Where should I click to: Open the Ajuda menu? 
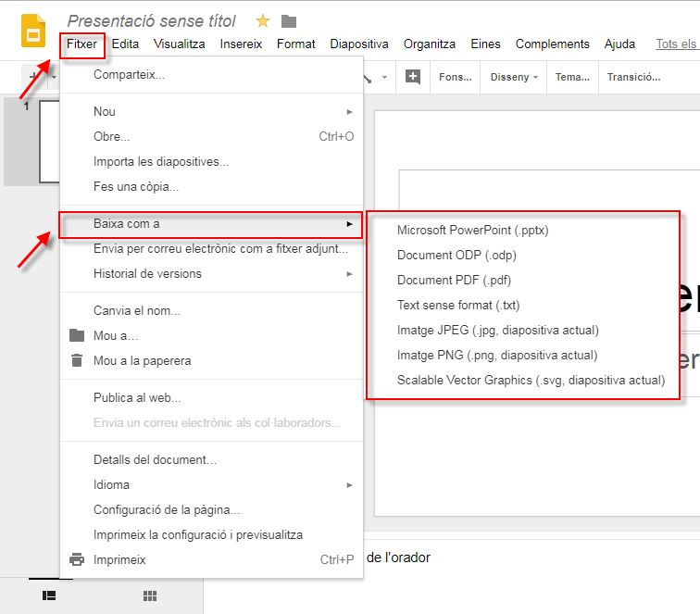619,44
